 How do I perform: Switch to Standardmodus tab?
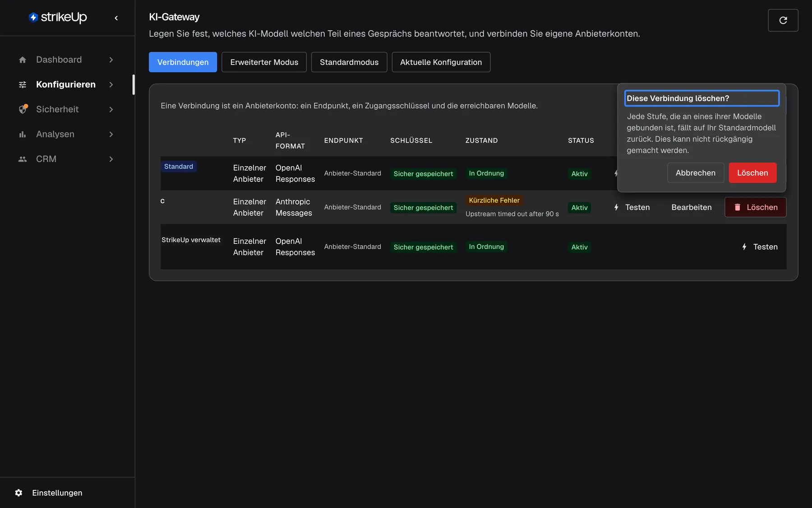(x=349, y=62)
